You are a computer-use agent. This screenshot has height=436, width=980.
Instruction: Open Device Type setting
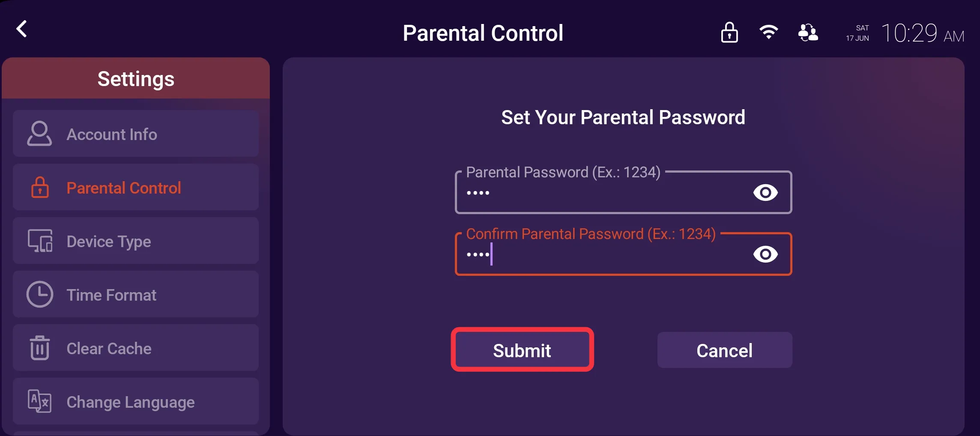coord(136,241)
